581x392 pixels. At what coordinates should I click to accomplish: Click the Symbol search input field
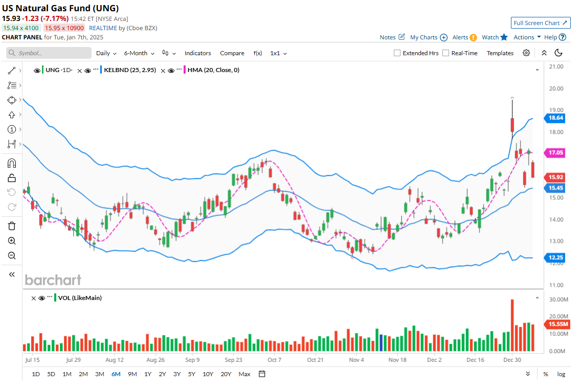(49, 53)
